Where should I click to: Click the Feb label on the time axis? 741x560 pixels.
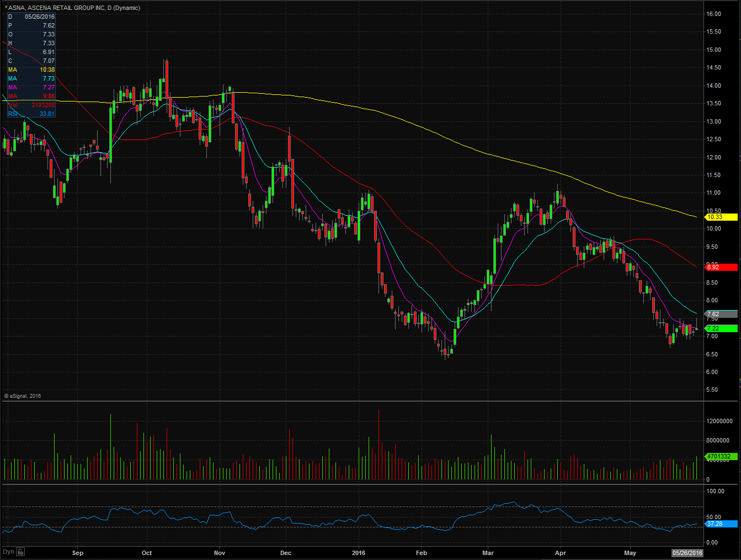[422, 553]
